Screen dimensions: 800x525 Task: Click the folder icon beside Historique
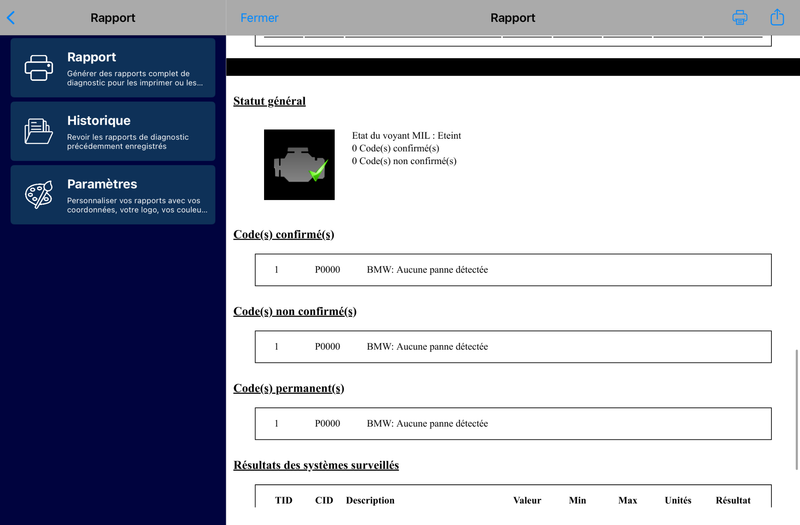[39, 131]
